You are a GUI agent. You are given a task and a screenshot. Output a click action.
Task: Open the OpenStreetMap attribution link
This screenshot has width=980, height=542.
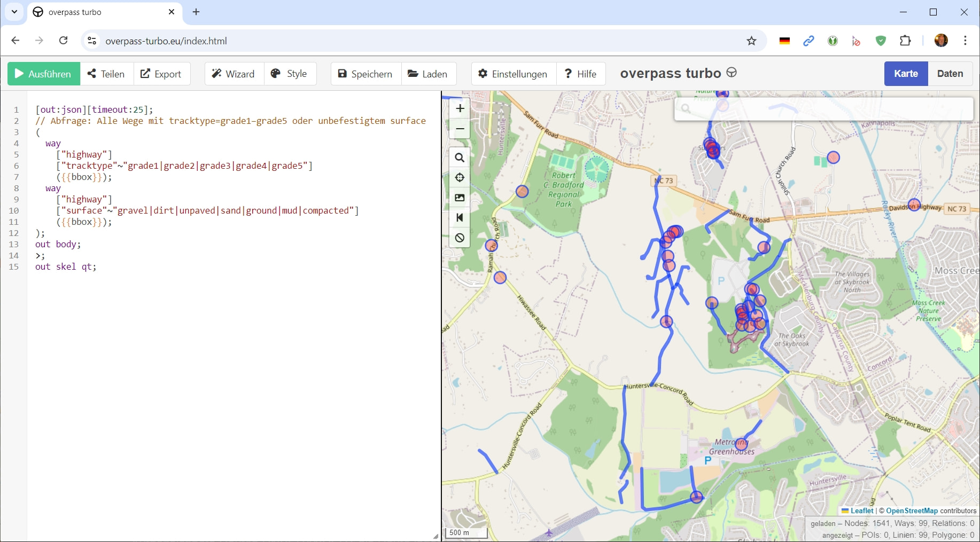[x=912, y=510]
